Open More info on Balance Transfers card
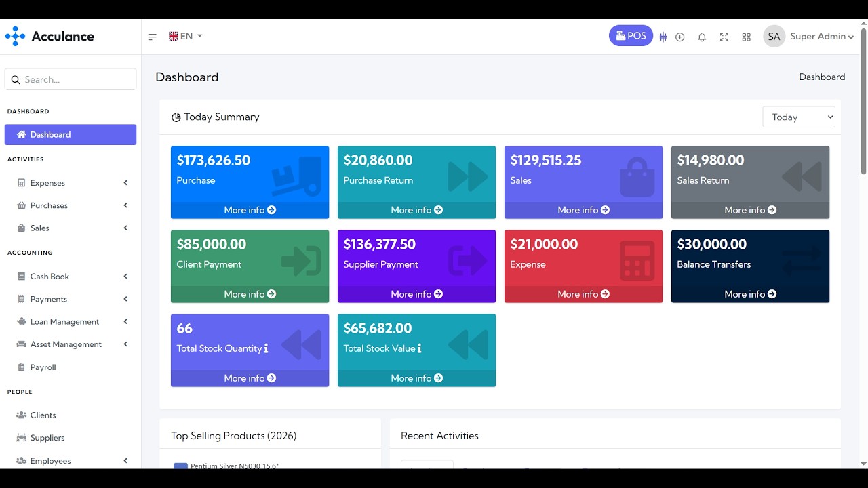 pos(750,294)
